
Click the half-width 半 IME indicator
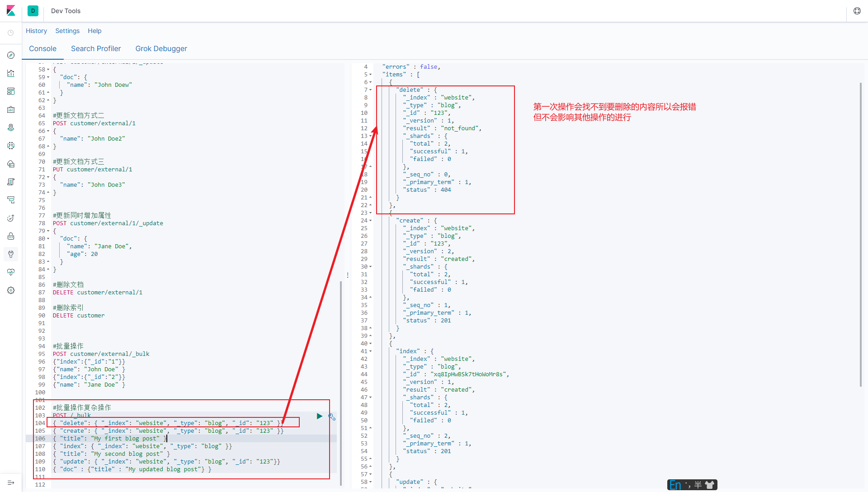coord(698,485)
